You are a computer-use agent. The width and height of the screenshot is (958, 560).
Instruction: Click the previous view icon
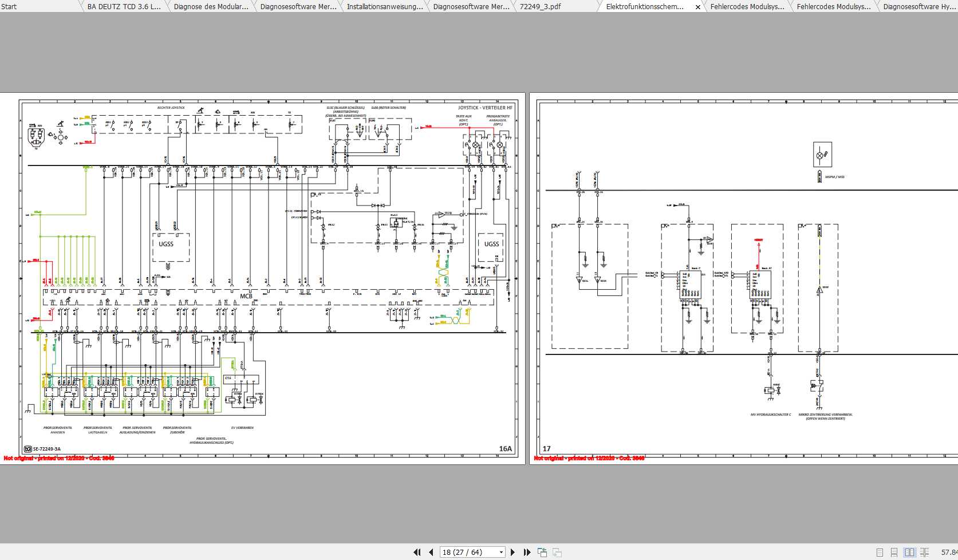click(x=542, y=553)
